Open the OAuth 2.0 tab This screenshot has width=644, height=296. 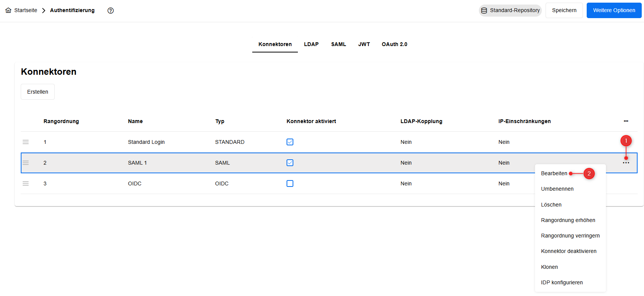[394, 44]
